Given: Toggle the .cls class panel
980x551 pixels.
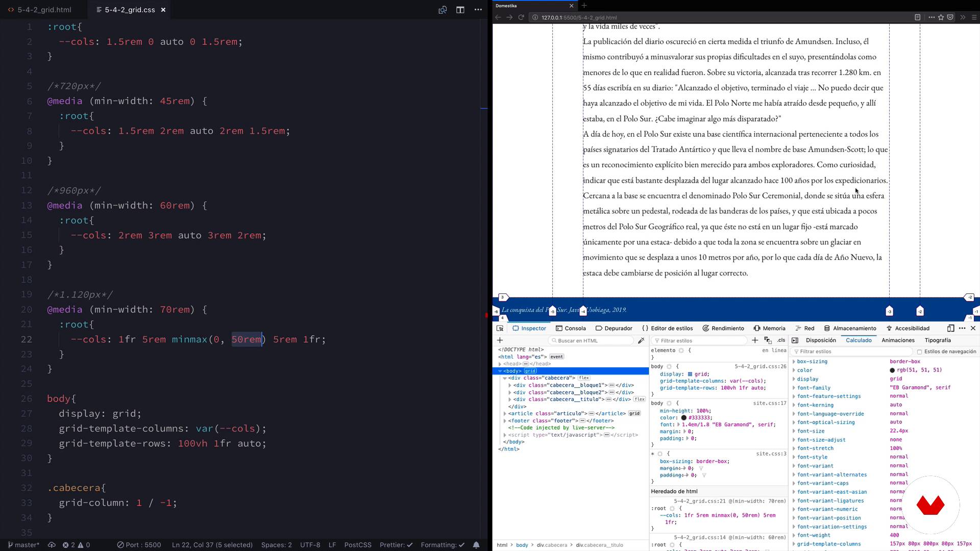Looking at the screenshot, I should click(781, 340).
